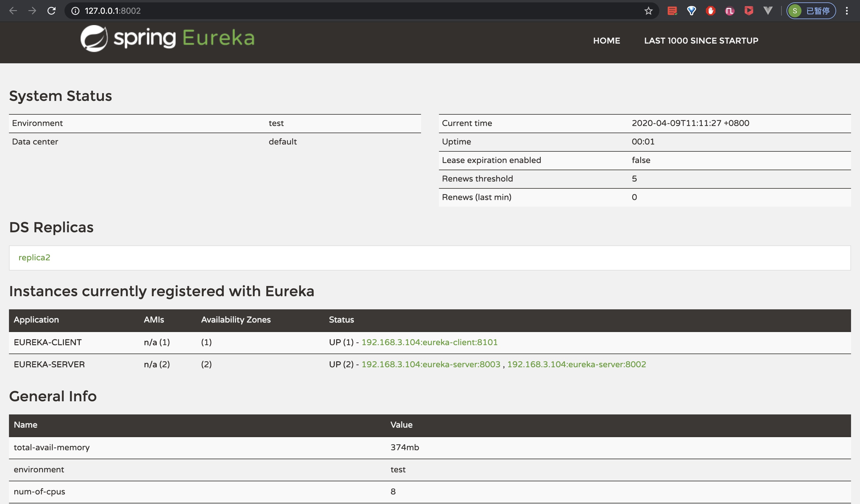Open LAST 1000 SINCE STARTUP page

pos(701,41)
